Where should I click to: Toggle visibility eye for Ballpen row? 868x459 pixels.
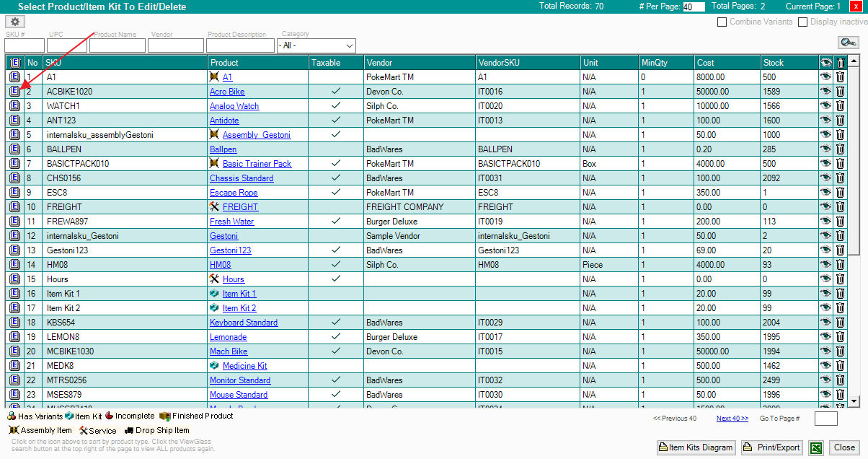click(825, 149)
